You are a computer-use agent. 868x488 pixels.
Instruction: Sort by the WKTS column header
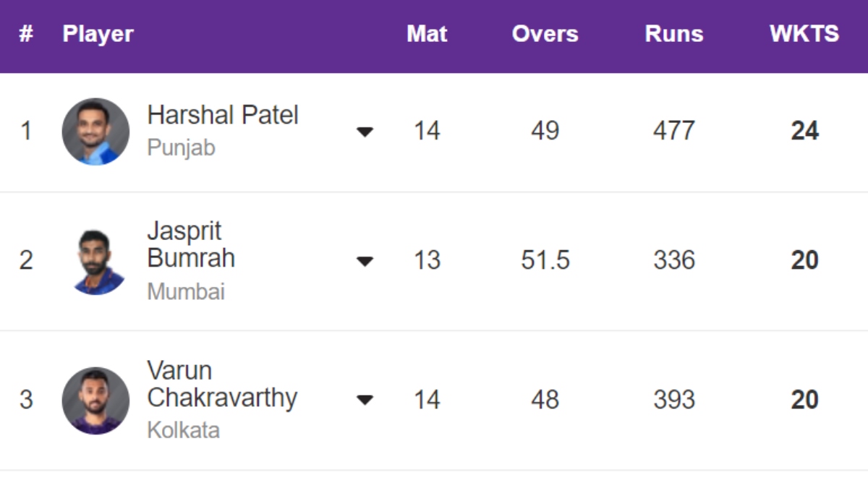tap(804, 34)
